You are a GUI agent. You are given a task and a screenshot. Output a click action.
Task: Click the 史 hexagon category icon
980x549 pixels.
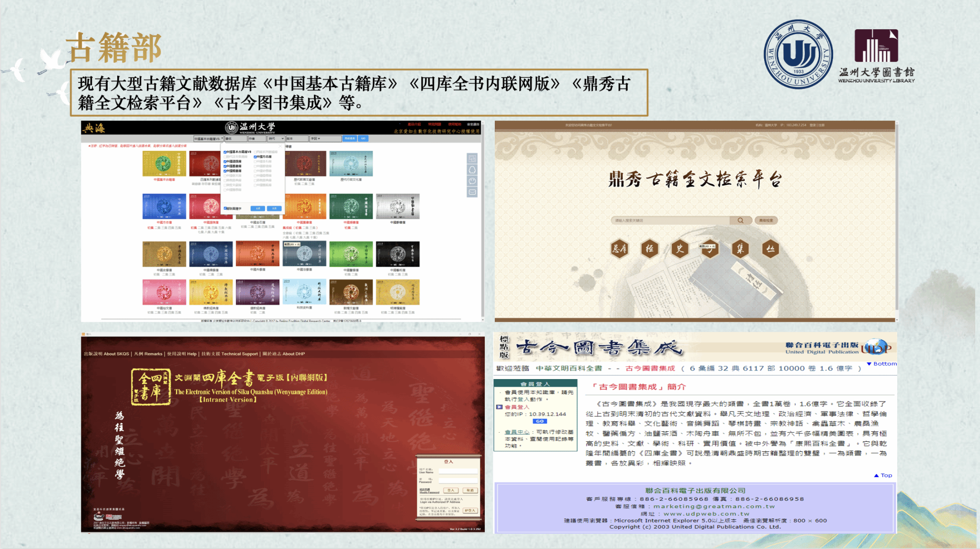tap(679, 248)
